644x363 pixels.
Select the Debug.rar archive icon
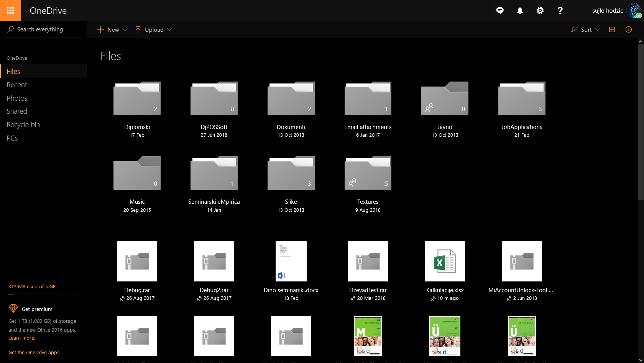coord(137,261)
